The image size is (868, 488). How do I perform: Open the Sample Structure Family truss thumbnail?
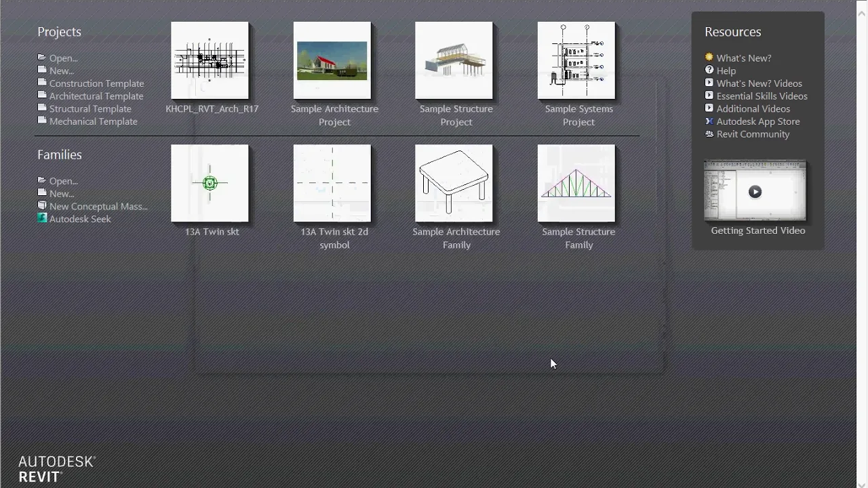576,183
